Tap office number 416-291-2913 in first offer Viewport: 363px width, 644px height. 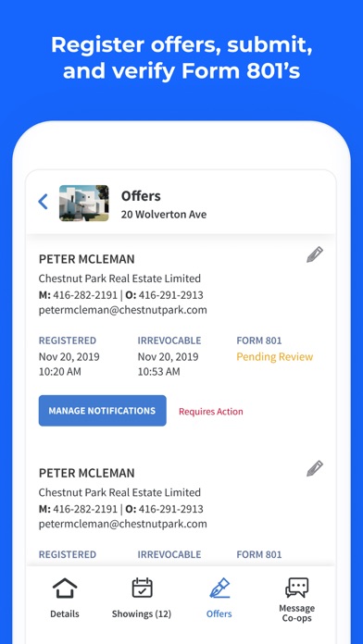(171, 295)
